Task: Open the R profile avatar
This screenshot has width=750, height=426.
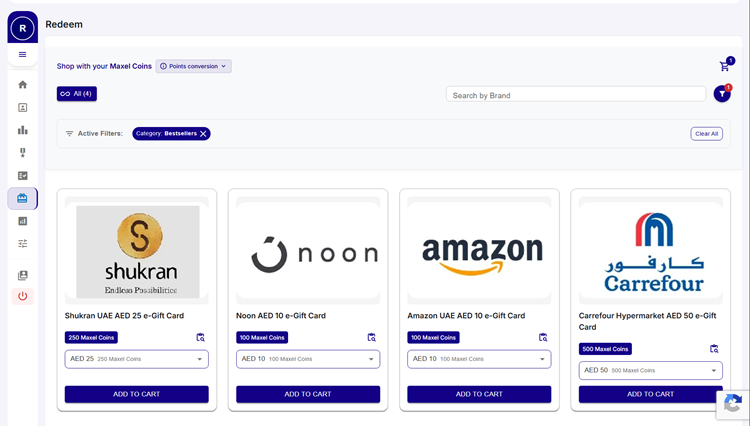Action: pos(22,28)
